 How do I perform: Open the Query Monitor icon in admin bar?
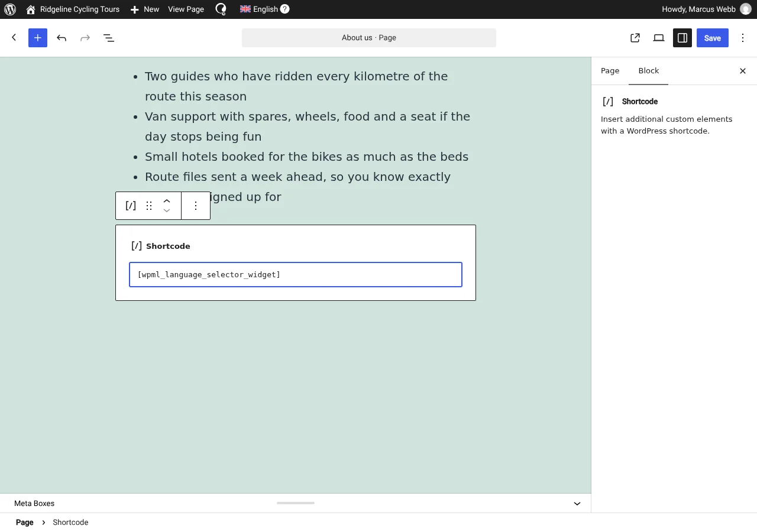coord(221,9)
